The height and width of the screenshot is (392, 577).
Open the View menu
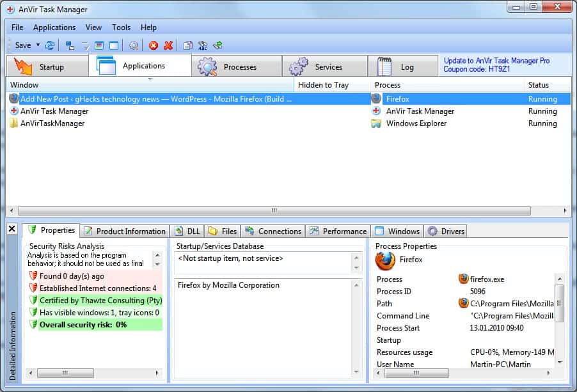[x=93, y=27]
